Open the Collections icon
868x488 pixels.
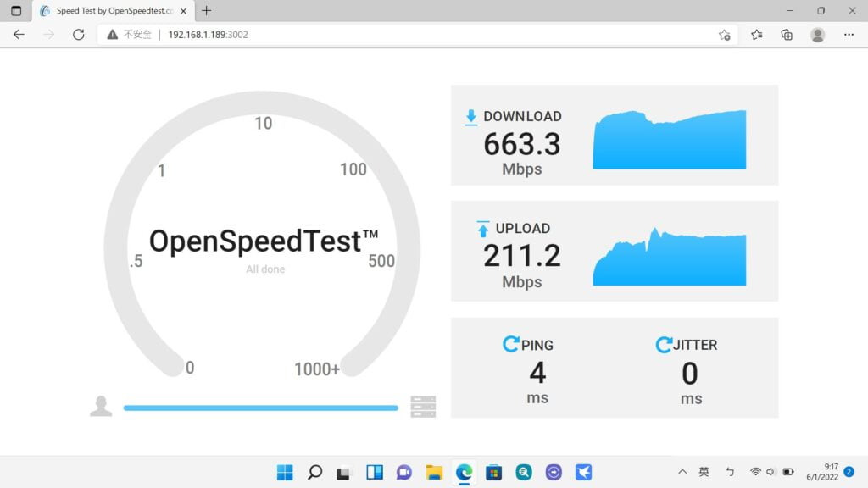(787, 35)
